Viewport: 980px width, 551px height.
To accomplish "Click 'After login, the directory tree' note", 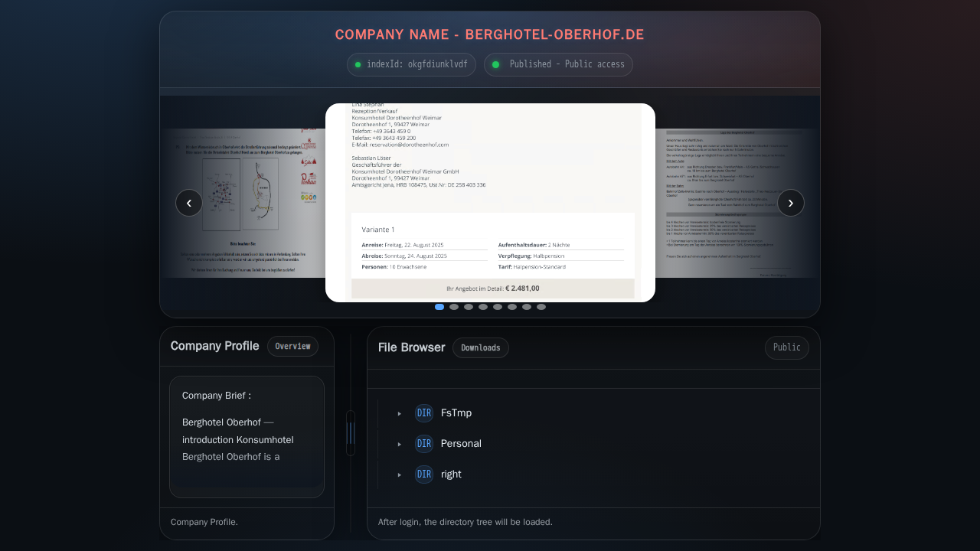I will (x=465, y=522).
